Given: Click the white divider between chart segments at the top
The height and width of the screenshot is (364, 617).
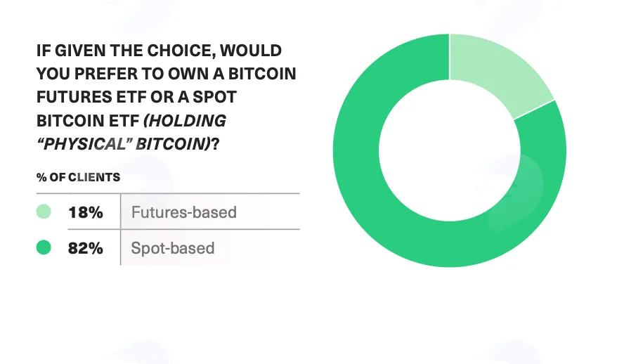Looking at the screenshot, I should tap(449, 57).
